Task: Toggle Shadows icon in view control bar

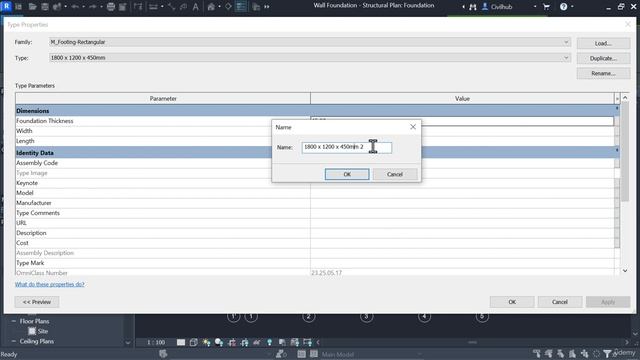Action: pos(219,342)
